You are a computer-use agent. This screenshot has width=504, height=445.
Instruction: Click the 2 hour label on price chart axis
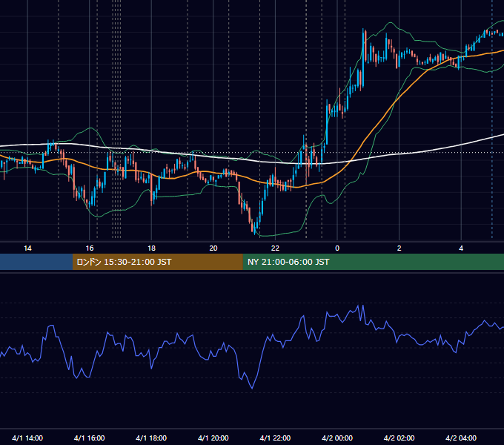(399, 248)
